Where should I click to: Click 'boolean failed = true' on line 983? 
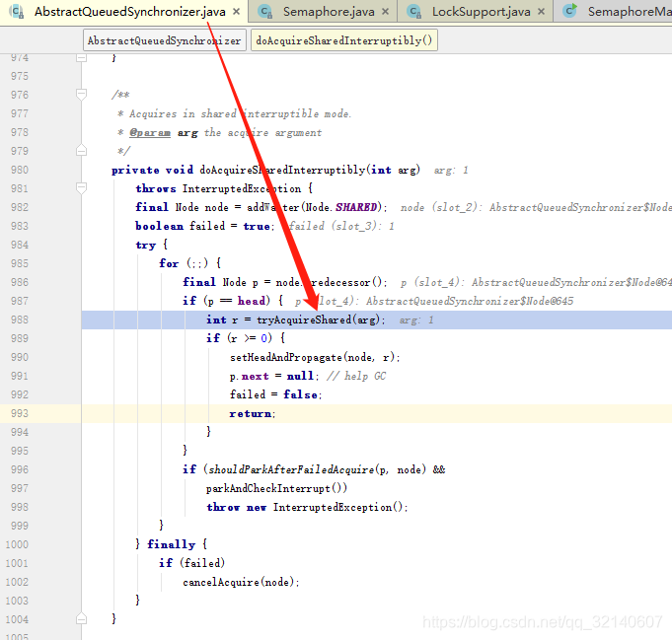point(202,226)
